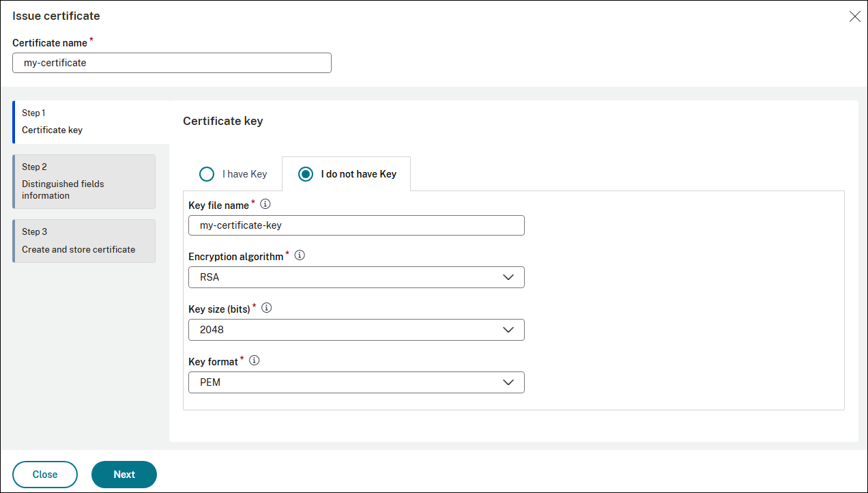Click the chevron arrow in Key size field
This screenshot has height=493, width=868.
click(508, 330)
